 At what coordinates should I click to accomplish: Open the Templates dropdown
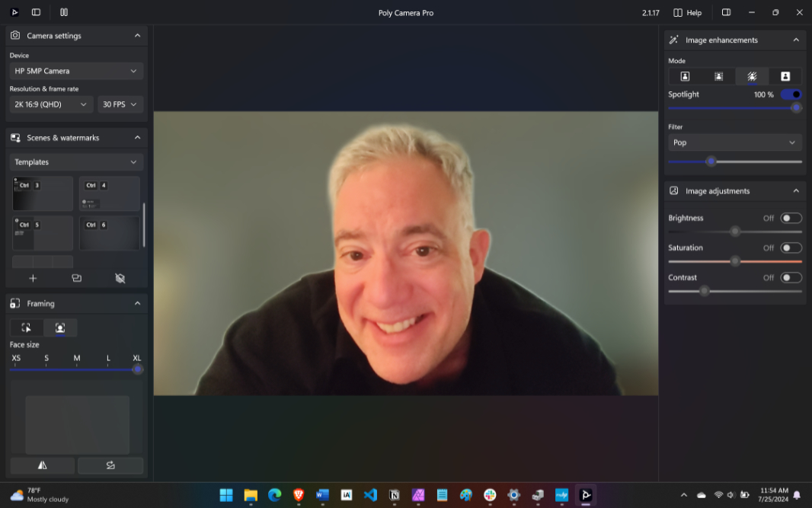click(76, 162)
